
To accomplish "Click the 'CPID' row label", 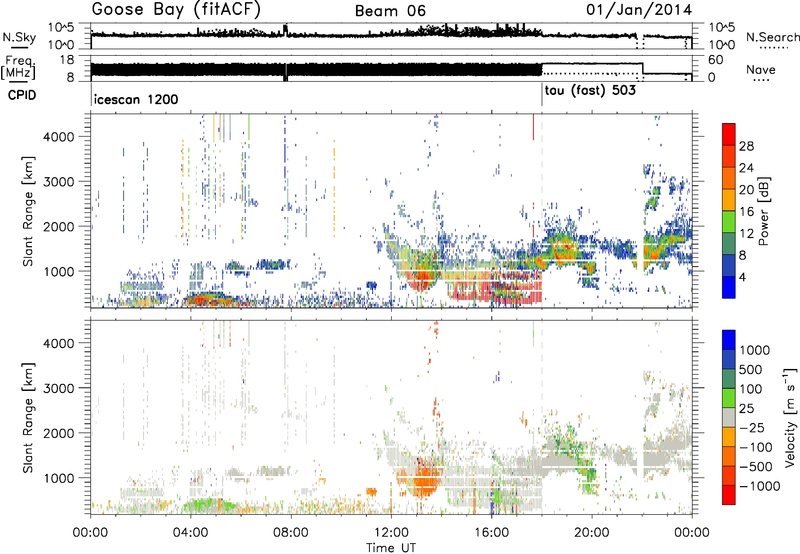I will click(x=22, y=95).
